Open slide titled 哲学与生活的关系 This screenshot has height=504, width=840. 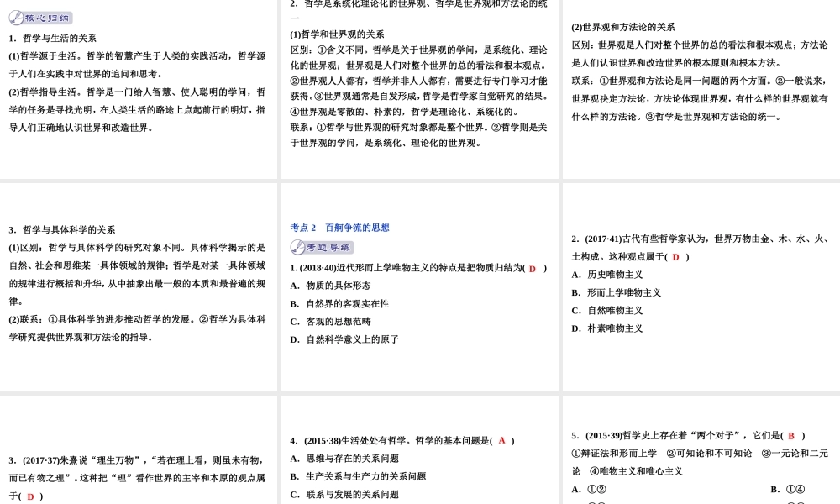click(x=139, y=89)
